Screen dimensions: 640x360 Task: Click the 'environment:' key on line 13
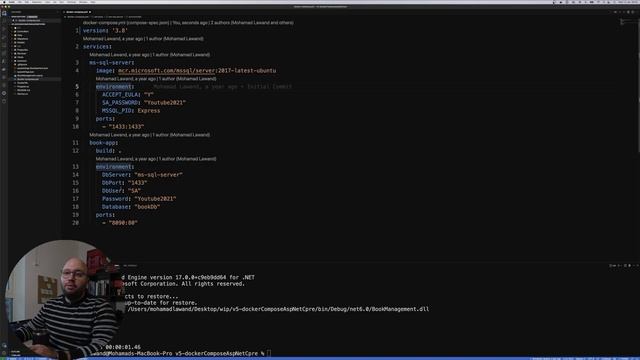(115, 167)
